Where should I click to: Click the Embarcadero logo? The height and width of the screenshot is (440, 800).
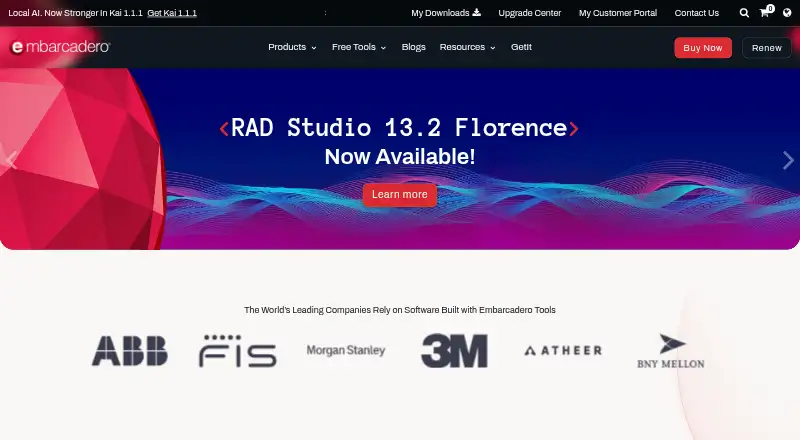click(x=60, y=47)
